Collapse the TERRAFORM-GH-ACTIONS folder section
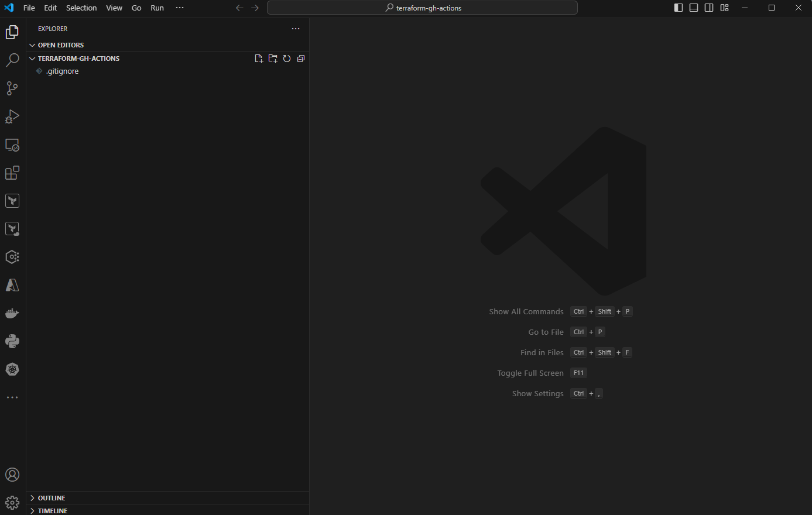 click(78, 59)
